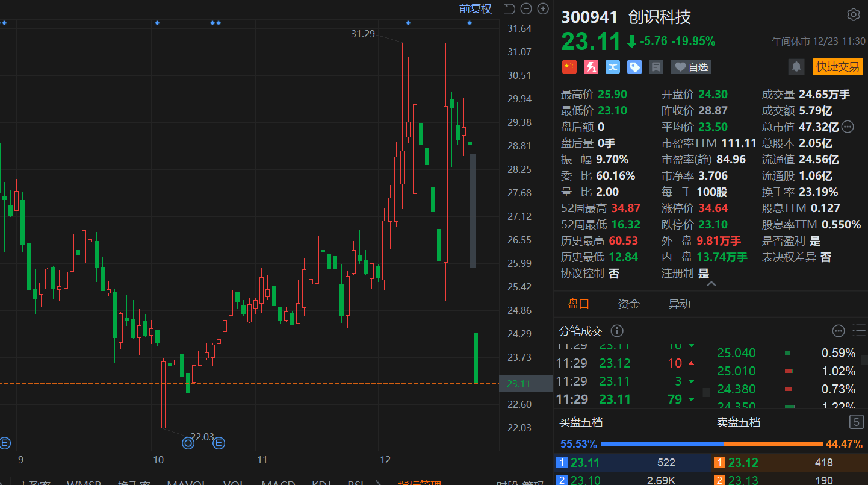Open more options in 分笔成交 header
Viewport: 868px width, 485px height.
[x=839, y=331]
